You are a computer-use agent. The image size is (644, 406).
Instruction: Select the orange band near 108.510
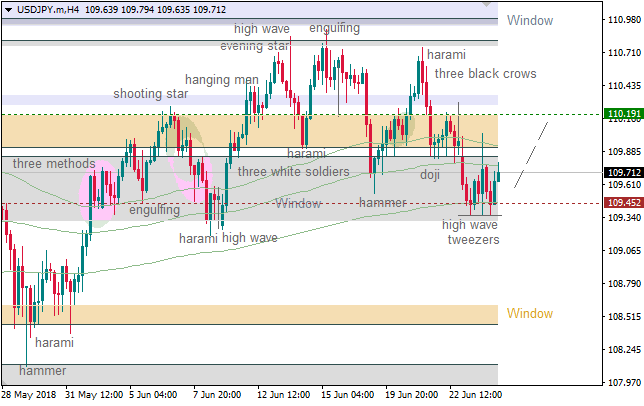(x=250, y=314)
